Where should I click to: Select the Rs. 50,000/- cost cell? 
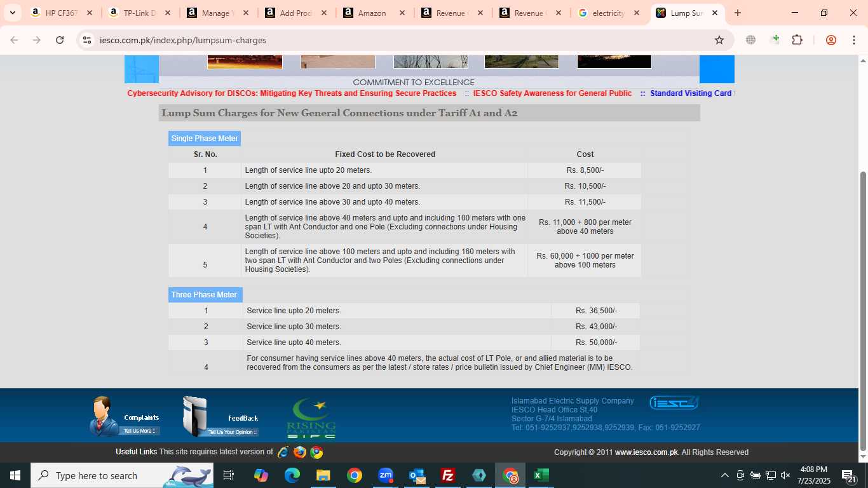(x=596, y=342)
